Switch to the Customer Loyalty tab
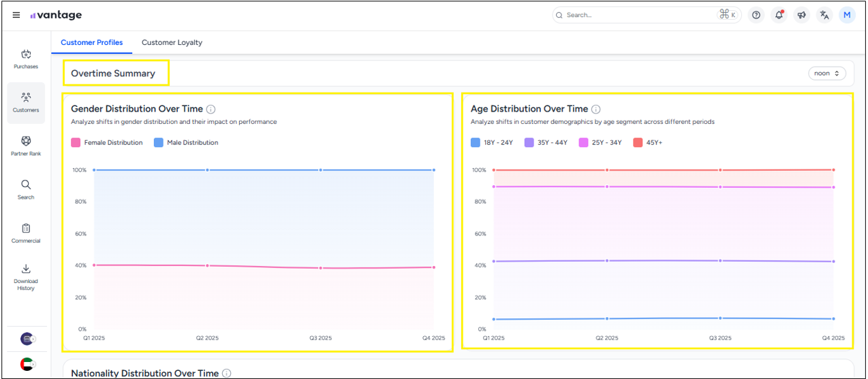 172,42
